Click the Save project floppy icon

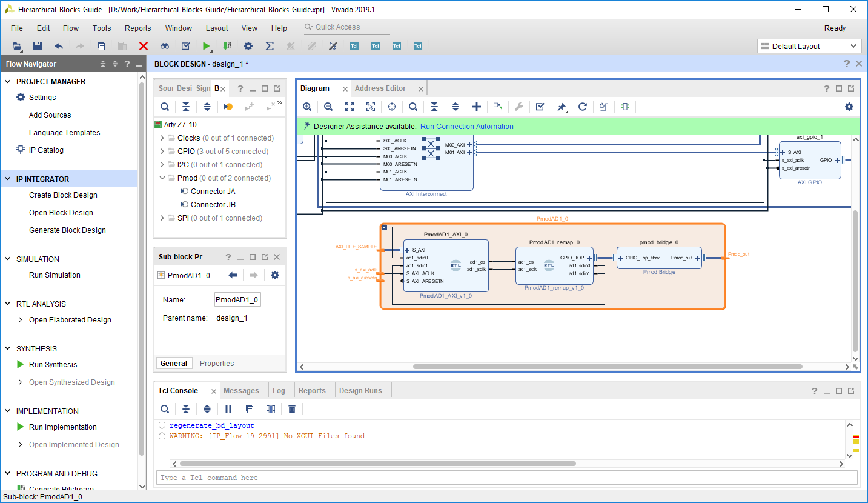[38, 46]
